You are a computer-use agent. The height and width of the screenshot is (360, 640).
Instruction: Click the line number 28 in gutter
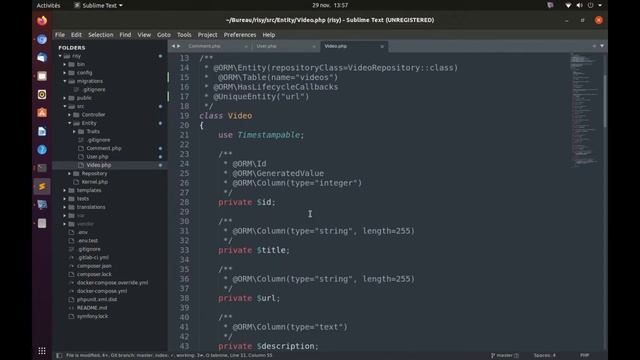pyautogui.click(x=184, y=202)
